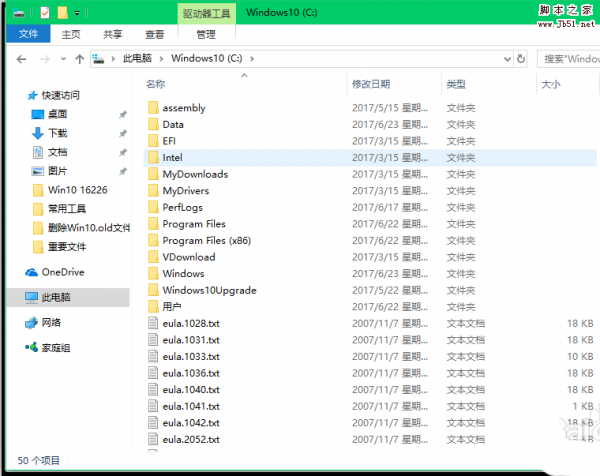
Task: Click the New Folder icon in title bar
Action: (x=62, y=13)
